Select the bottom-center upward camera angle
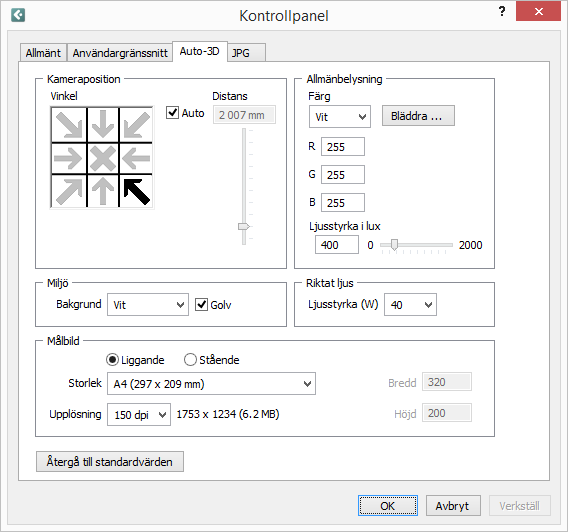 (x=103, y=191)
